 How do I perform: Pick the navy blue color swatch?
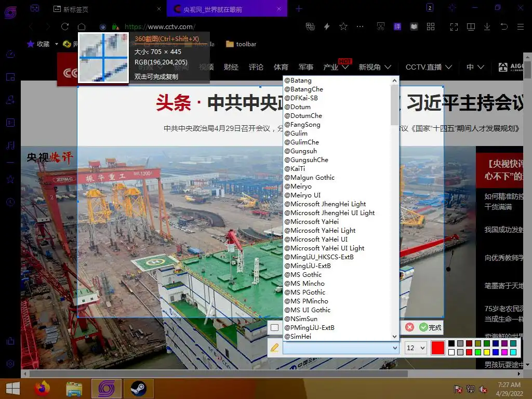[495, 343]
